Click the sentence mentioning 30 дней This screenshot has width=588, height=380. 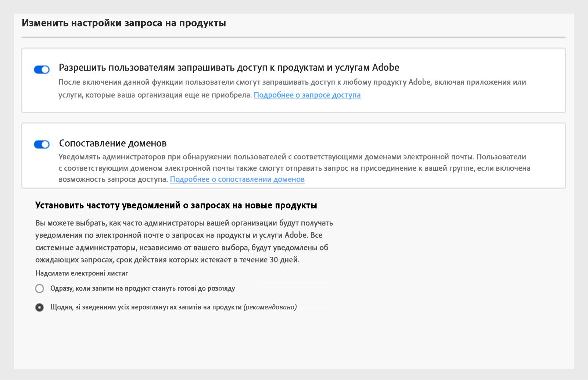pos(167,260)
